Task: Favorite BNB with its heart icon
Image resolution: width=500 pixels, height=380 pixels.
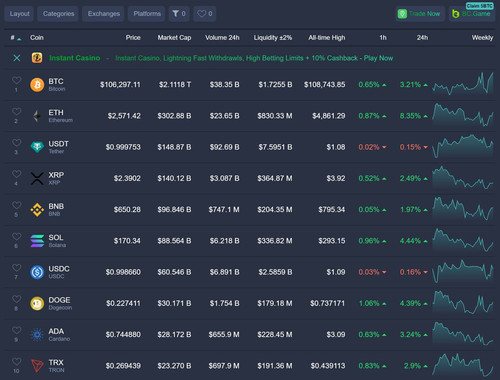Action: coord(16,205)
